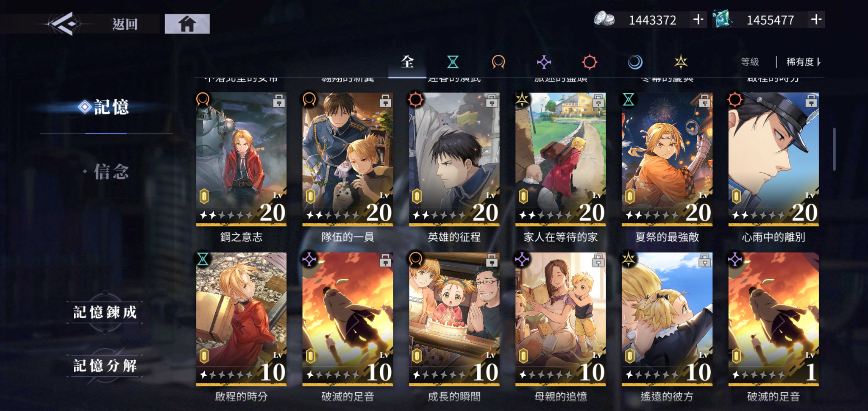Sort cards by 等級
This screenshot has height=411, width=868.
click(x=750, y=62)
